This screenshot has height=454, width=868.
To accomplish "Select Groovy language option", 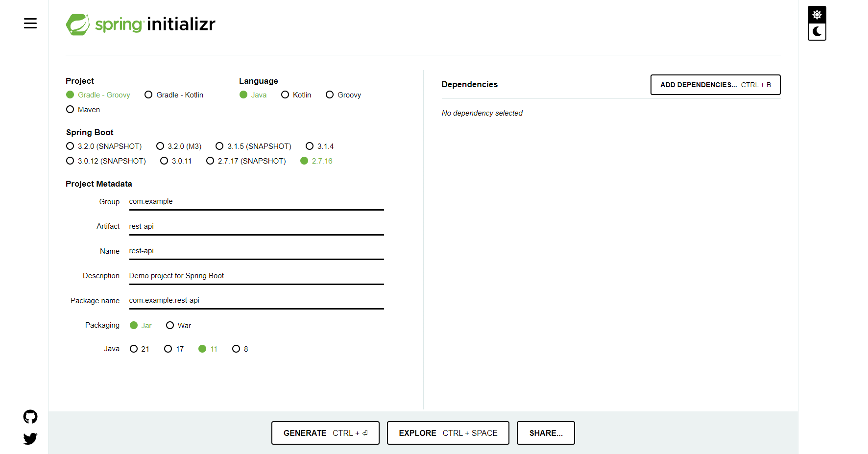I will coord(343,95).
